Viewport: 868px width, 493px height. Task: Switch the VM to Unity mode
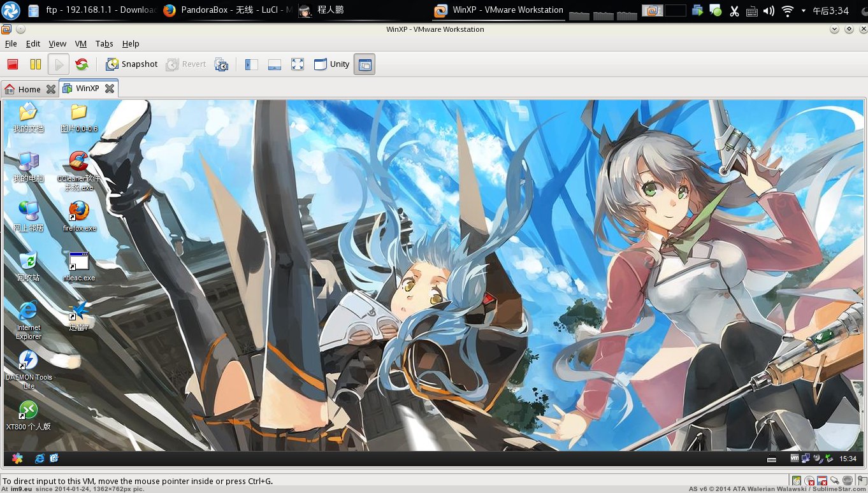331,64
